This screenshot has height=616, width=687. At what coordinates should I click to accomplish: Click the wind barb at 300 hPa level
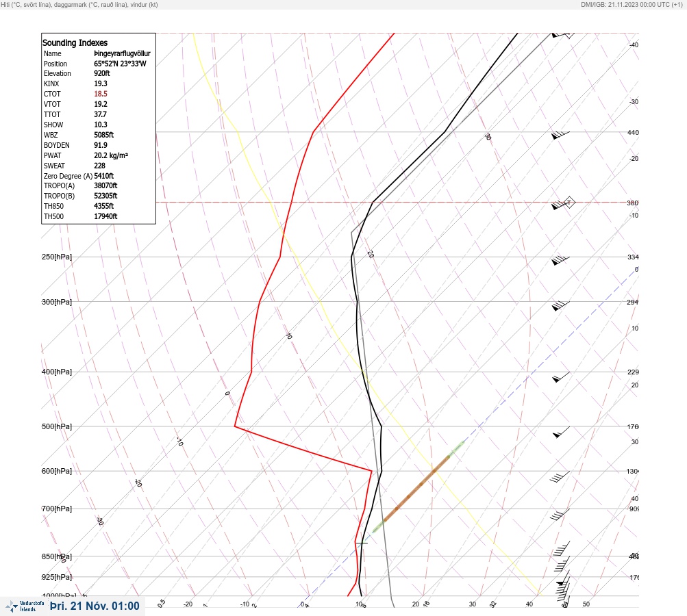pyautogui.click(x=560, y=305)
